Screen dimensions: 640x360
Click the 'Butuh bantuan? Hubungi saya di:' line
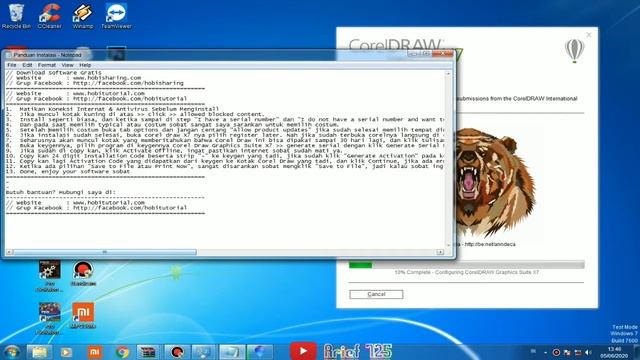click(x=61, y=192)
